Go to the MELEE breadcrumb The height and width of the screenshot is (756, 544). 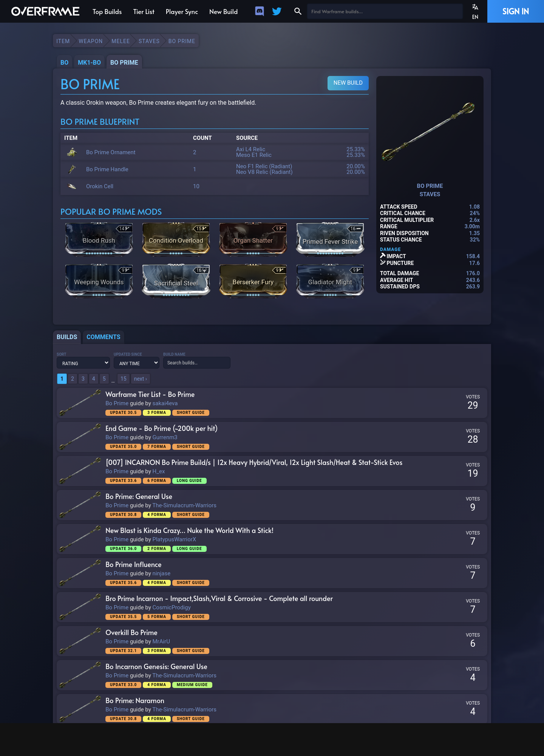pos(121,41)
